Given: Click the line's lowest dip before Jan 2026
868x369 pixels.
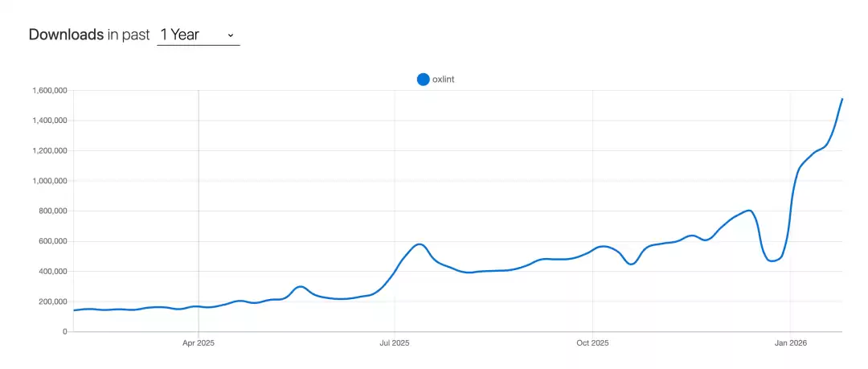Looking at the screenshot, I should point(772,260).
